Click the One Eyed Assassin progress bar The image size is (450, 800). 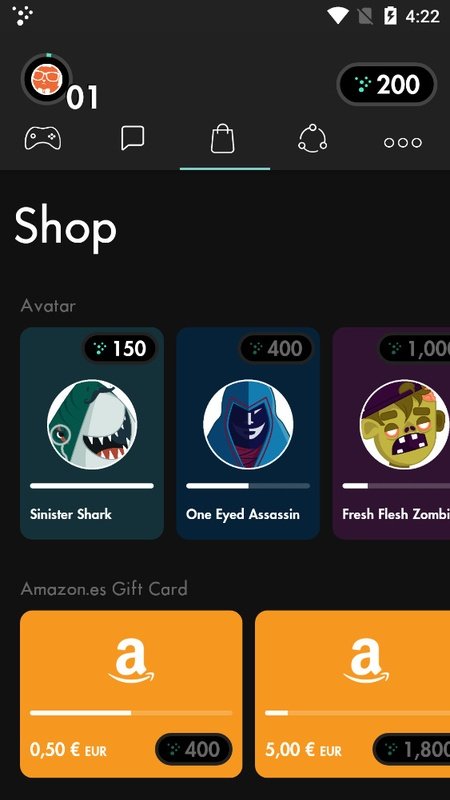[248, 486]
